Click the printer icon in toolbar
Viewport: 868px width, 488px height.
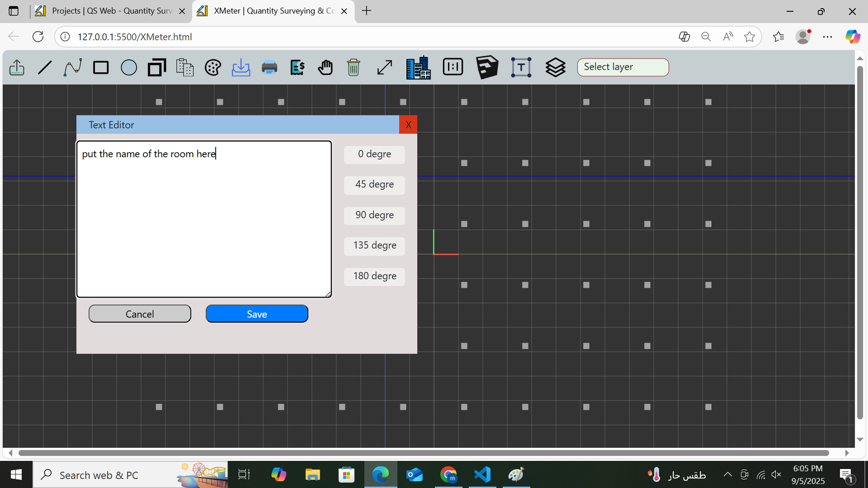(x=269, y=68)
